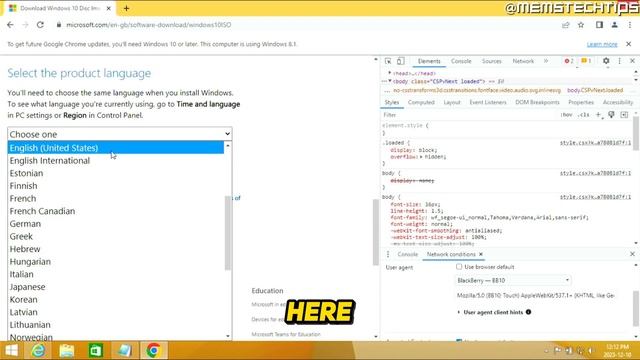Expand the head element node
The width and height of the screenshot is (640, 360).
[390, 73]
